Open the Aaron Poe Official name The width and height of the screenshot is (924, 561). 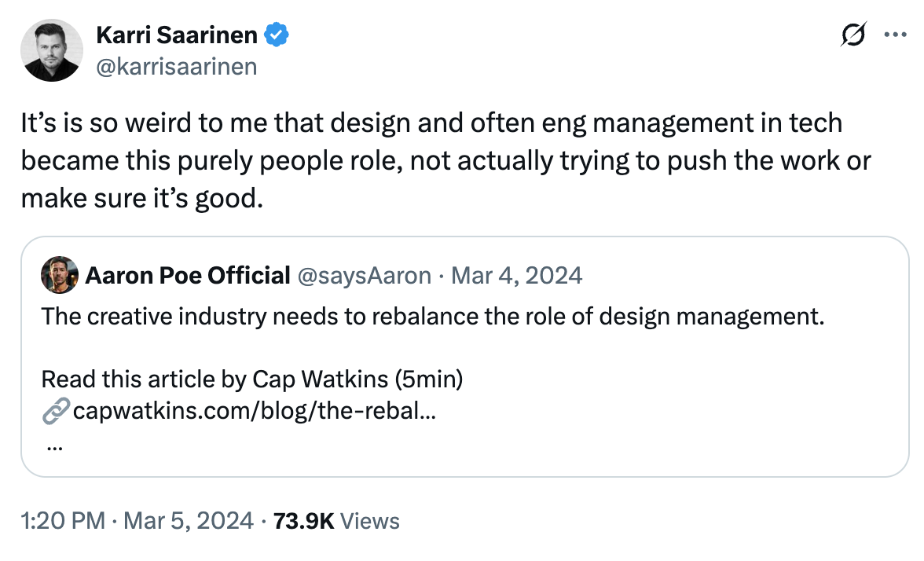[187, 275]
